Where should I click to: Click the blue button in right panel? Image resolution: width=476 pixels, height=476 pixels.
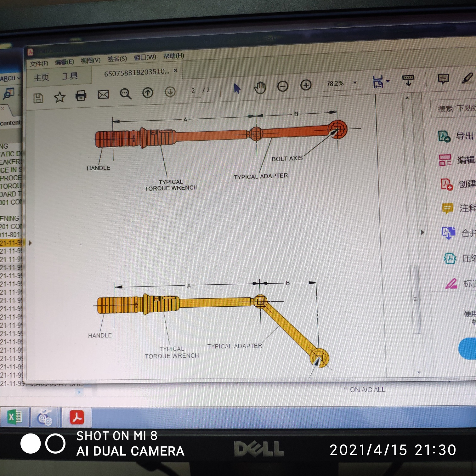[467, 348]
